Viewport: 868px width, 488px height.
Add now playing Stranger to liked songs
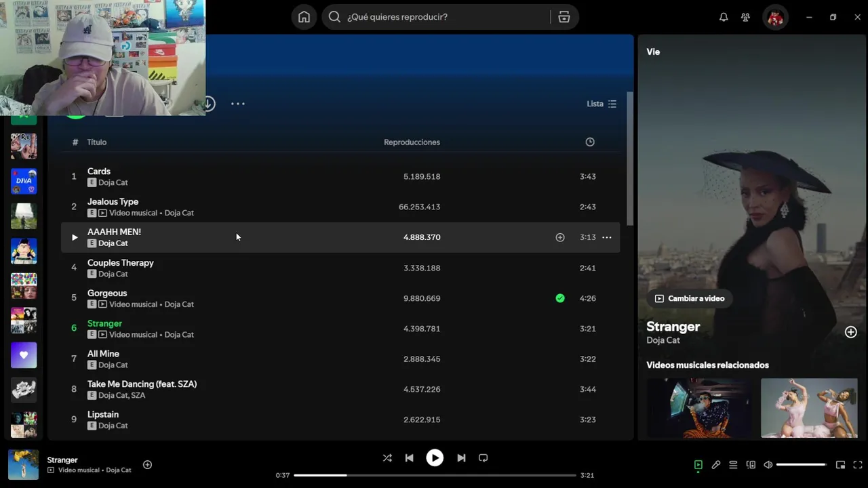tap(147, 465)
